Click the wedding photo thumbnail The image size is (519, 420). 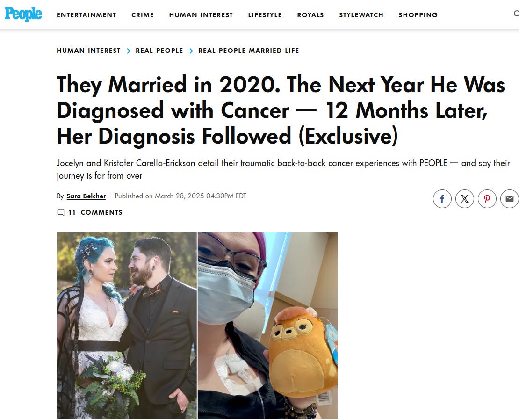(127, 326)
